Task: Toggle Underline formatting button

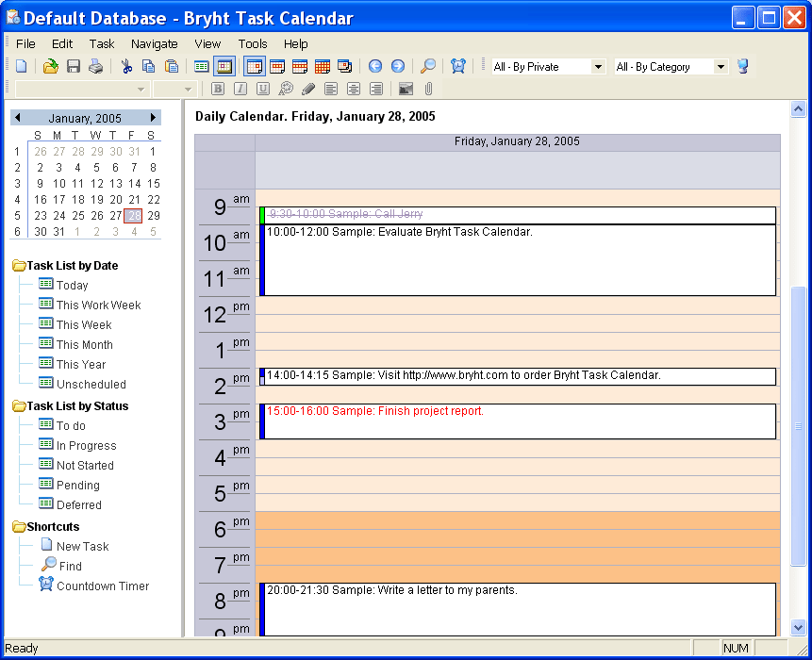Action: (263, 89)
